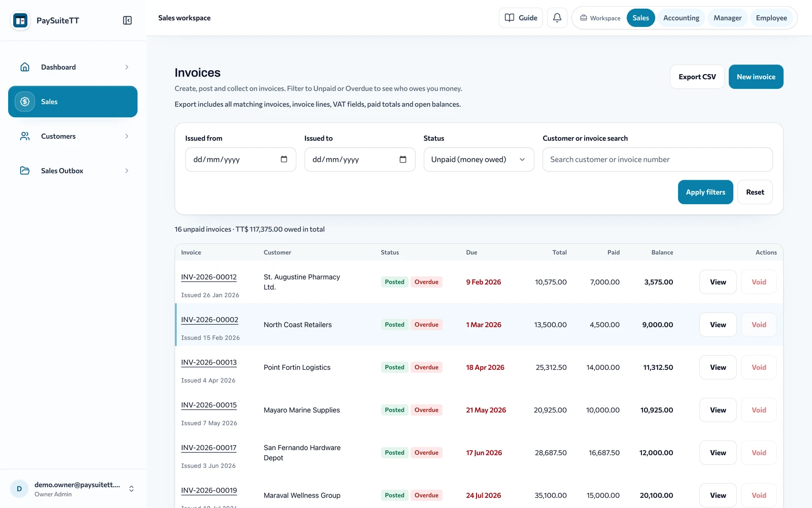Open invoice INV-2026-00002 link
Viewport: 812px width, 508px height.
point(210,320)
